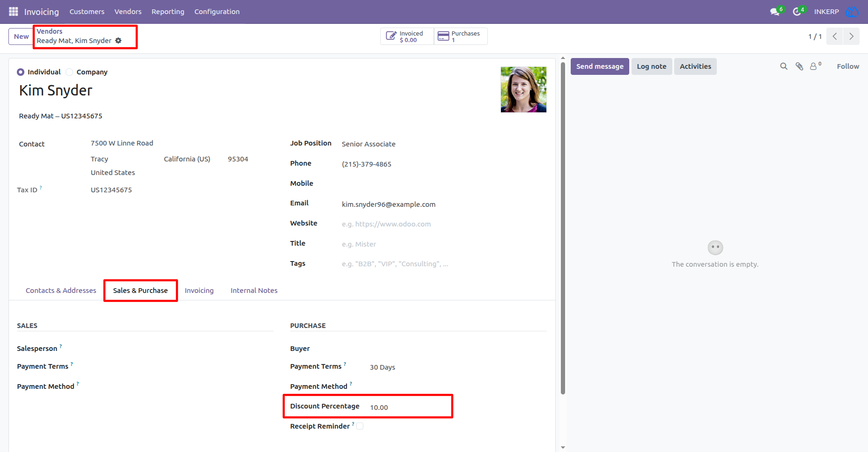Open the Tags selection field

point(444,264)
